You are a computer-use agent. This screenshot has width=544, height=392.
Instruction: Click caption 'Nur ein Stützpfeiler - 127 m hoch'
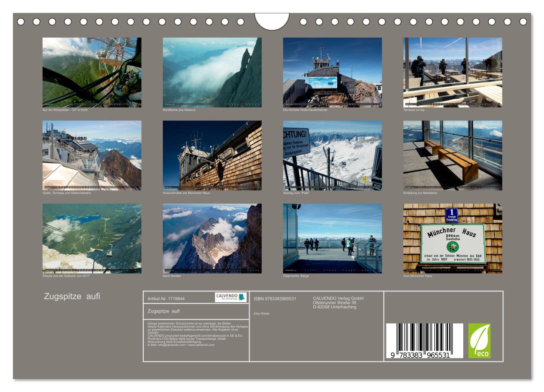(65, 110)
